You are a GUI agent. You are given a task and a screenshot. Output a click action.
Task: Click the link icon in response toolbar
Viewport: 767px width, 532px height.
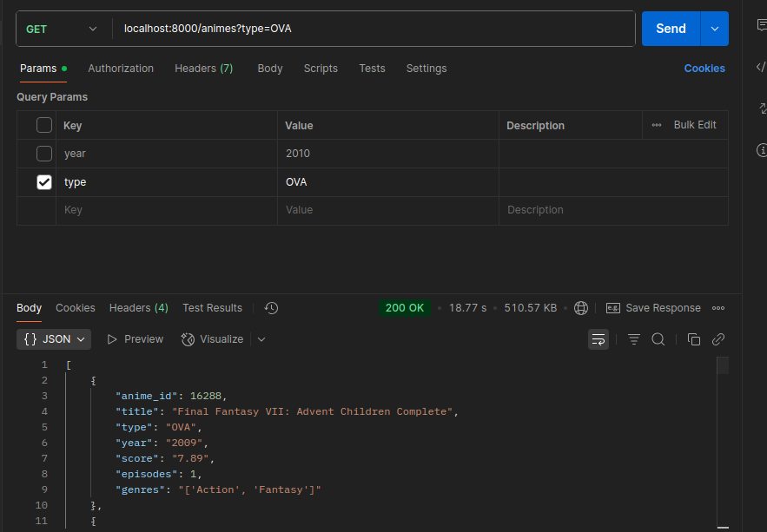[718, 339]
